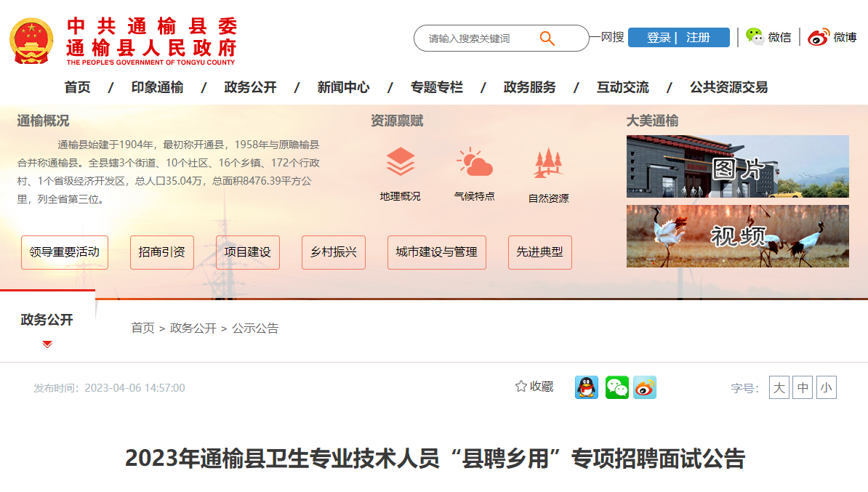Image resolution: width=868 pixels, height=492 pixels.
Task: Open 政务服务 navigation menu
Action: 529,87
